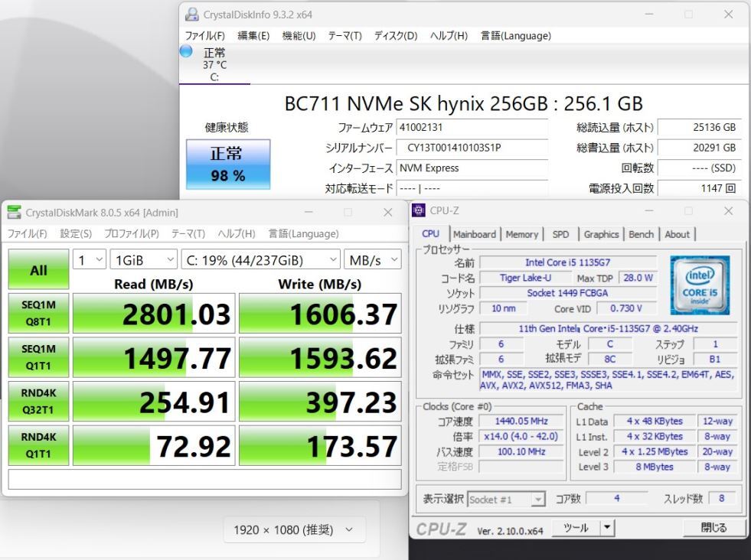The height and width of the screenshot is (560, 751).
Task: Click the comment field below benchmark results
Action: [x=204, y=479]
